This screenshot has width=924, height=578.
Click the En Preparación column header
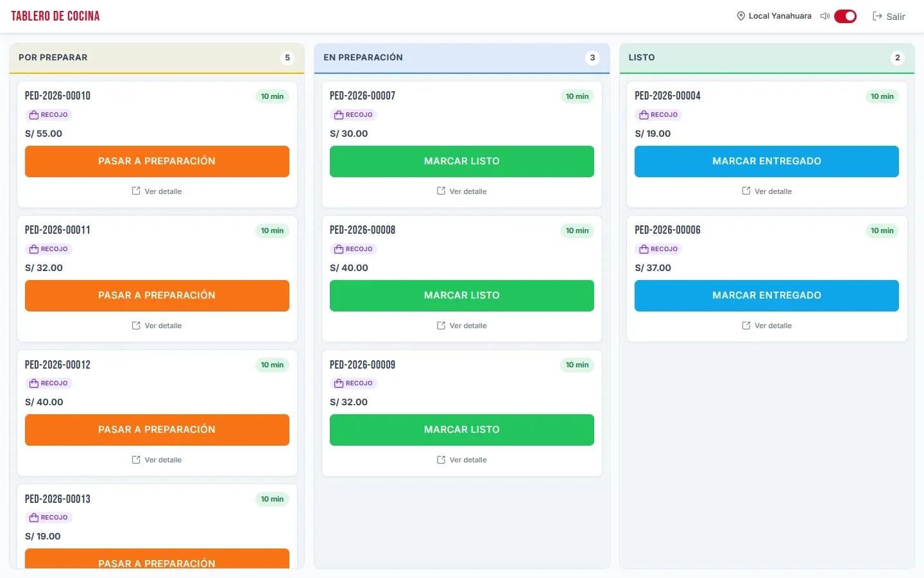[x=462, y=58]
